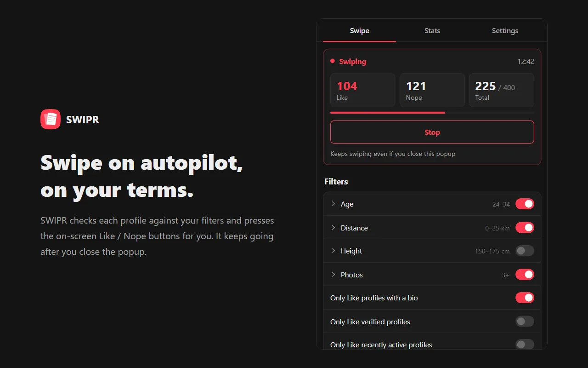The width and height of the screenshot is (588, 368).
Task: Toggle off the Photos filter
Action: 525,275
